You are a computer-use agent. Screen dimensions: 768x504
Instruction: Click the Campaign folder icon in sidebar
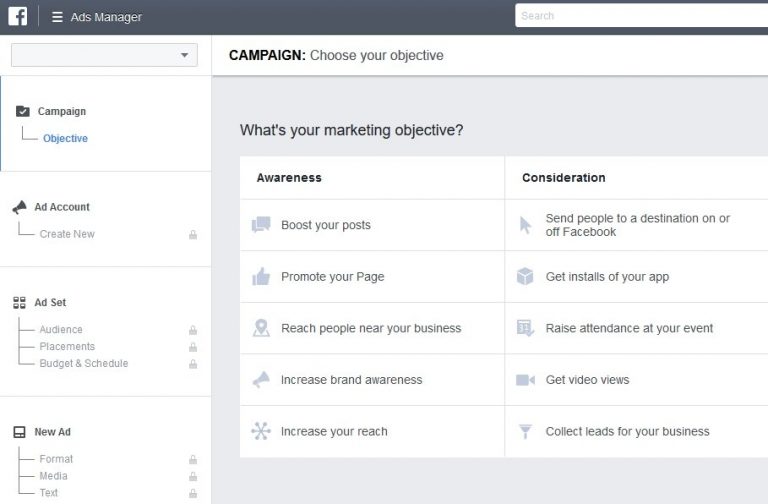(x=23, y=111)
